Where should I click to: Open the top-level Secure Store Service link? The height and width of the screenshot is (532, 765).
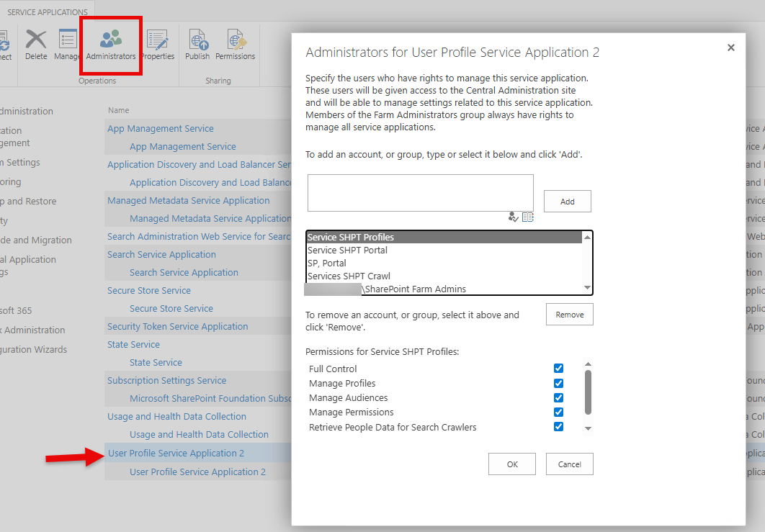pyautogui.click(x=149, y=291)
